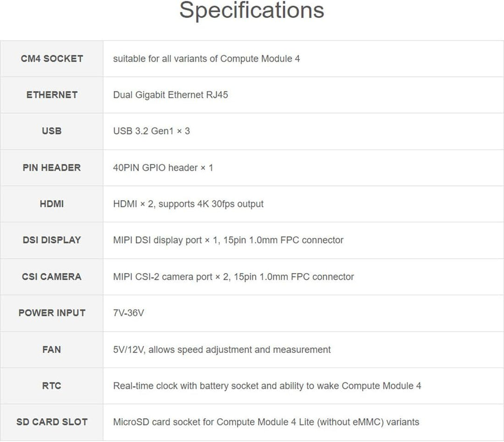The height and width of the screenshot is (442, 504).
Task: Click the ETHERNET row label
Action: click(x=52, y=95)
